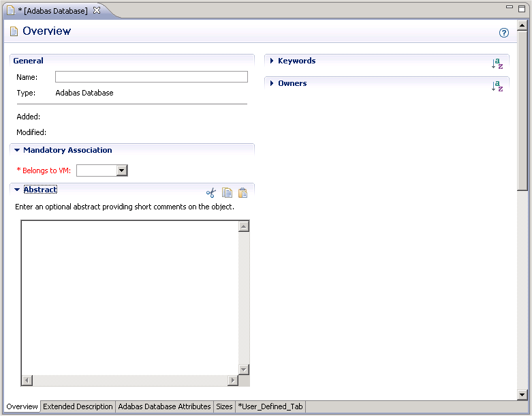Expand the Keywords section
The image size is (532, 416).
[272, 61]
